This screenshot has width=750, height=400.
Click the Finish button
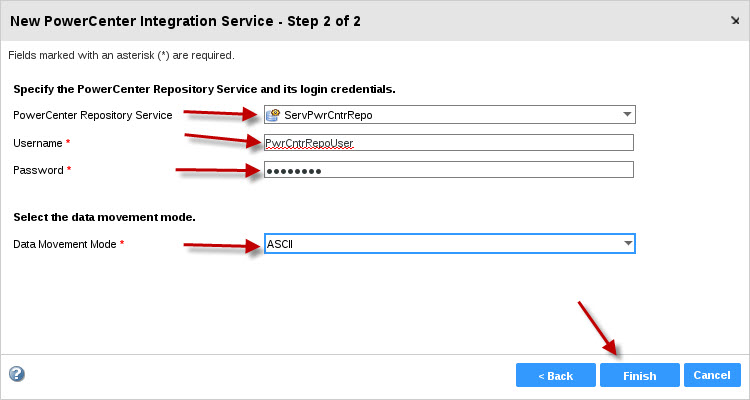640,375
